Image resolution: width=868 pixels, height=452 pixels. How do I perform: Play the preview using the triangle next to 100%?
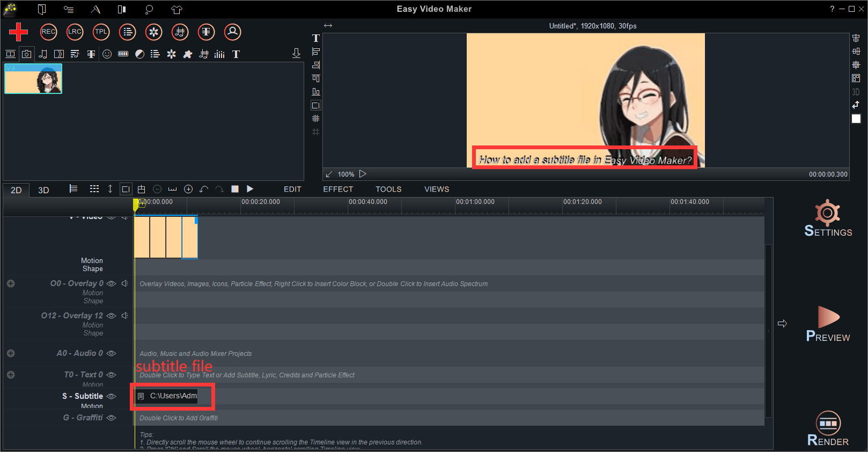click(x=363, y=174)
